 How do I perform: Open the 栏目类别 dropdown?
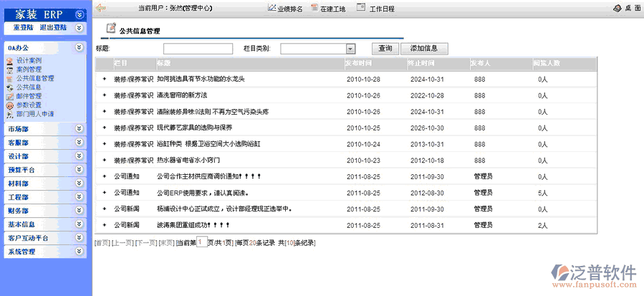[x=350, y=49]
